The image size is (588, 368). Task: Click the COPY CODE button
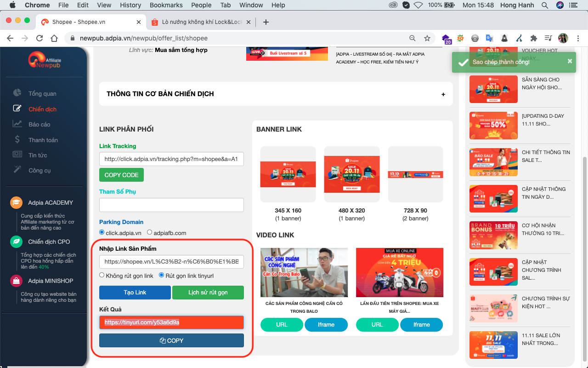[x=121, y=175]
